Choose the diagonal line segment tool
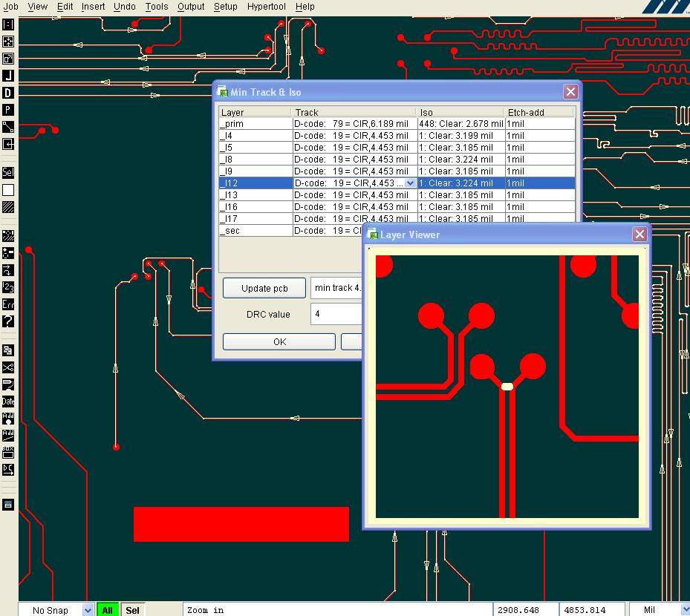This screenshot has width=690, height=616. coord(8,127)
